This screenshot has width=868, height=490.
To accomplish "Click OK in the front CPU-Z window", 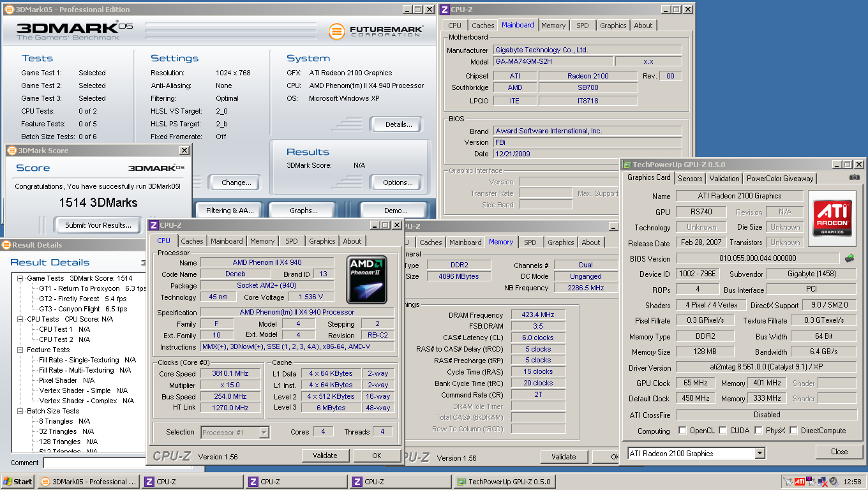I will pyautogui.click(x=377, y=456).
